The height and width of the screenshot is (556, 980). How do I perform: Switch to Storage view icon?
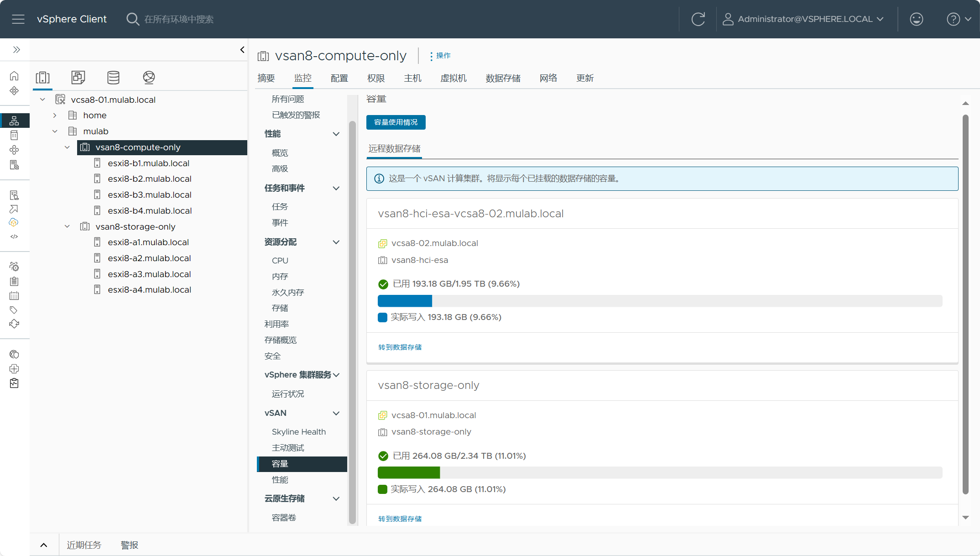pos(113,78)
